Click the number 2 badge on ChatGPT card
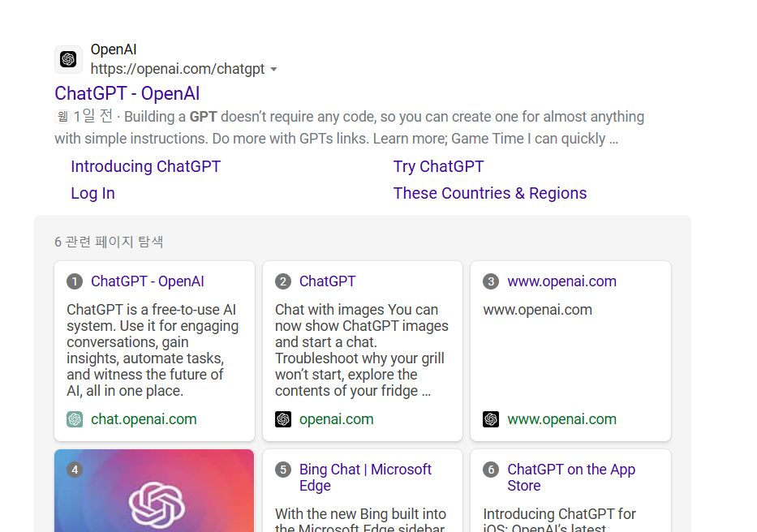Viewport: 757px width, 532px height. tap(283, 281)
